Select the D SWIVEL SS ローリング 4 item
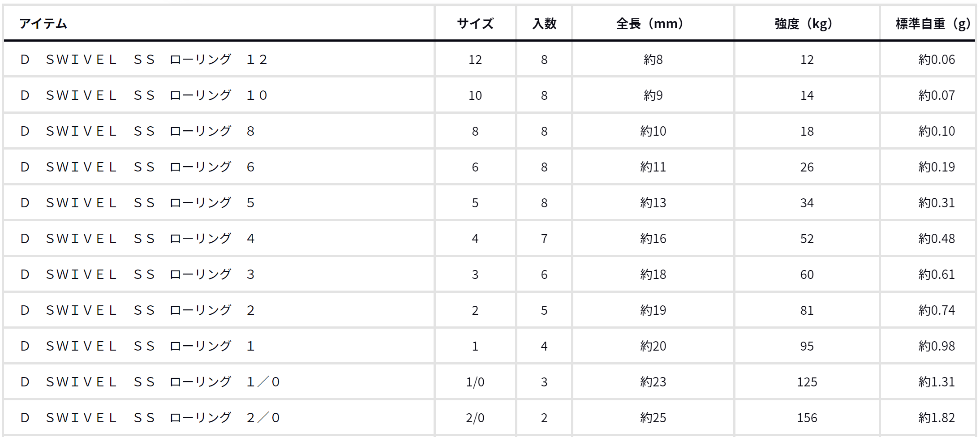Screen dimensions: 980x437 138,239
